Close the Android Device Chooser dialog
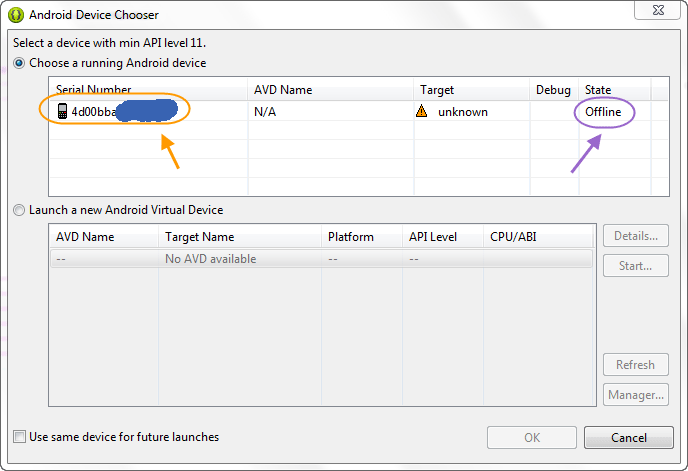The height and width of the screenshot is (471, 688). [657, 10]
